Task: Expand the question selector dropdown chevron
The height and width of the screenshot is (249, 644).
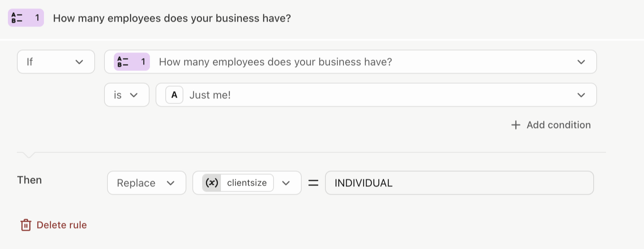Action: click(x=581, y=62)
